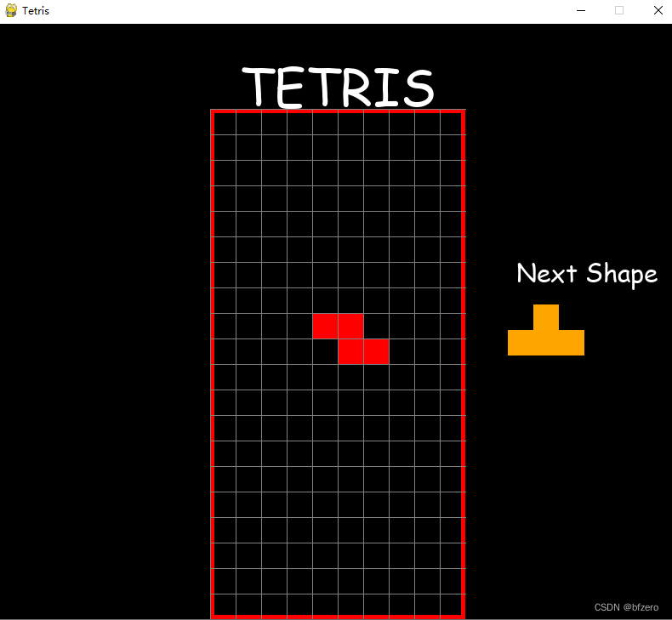Click the orange T-shaped next piece preview
Viewport: 672px width, 620px height.
click(546, 330)
